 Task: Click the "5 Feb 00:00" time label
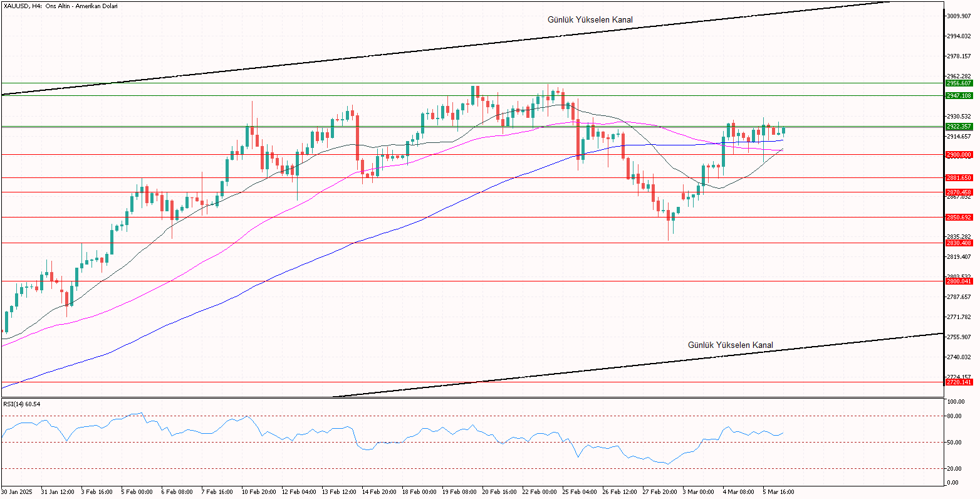pos(137,491)
